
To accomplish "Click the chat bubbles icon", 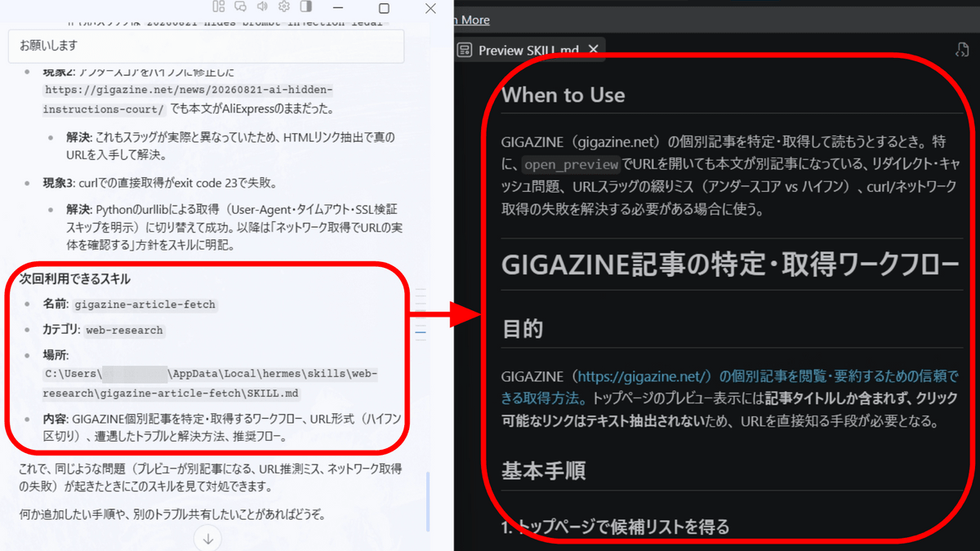I will [240, 7].
